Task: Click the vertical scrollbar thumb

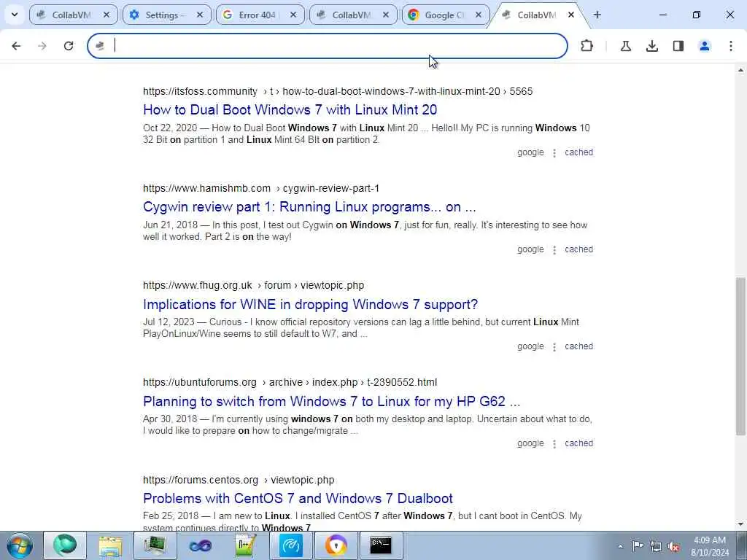Action: coord(740,356)
